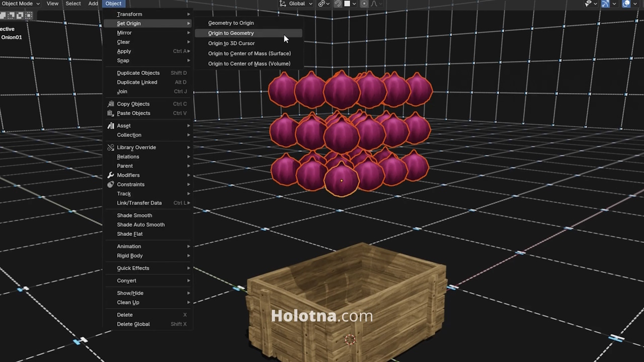644x362 pixels.
Task: Toggle viewport overlays display
Action: click(626, 4)
